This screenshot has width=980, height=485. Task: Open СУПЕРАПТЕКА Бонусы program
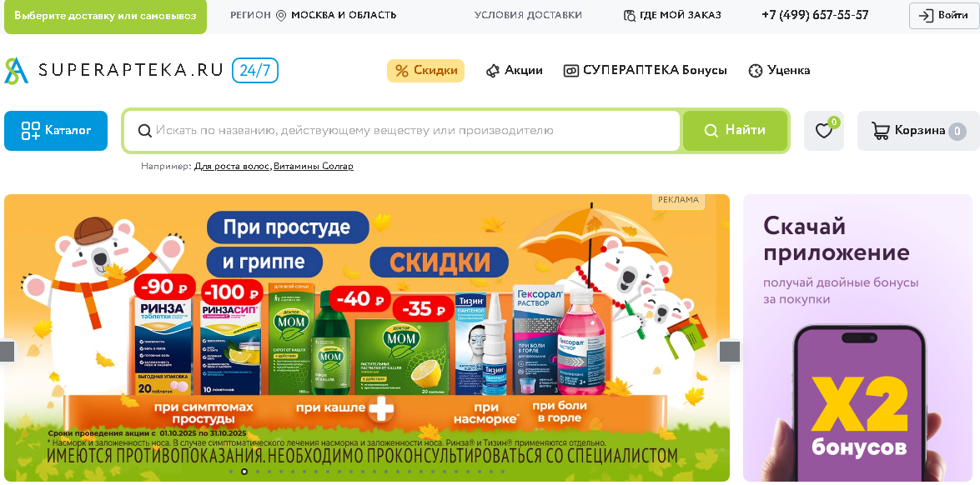click(645, 71)
